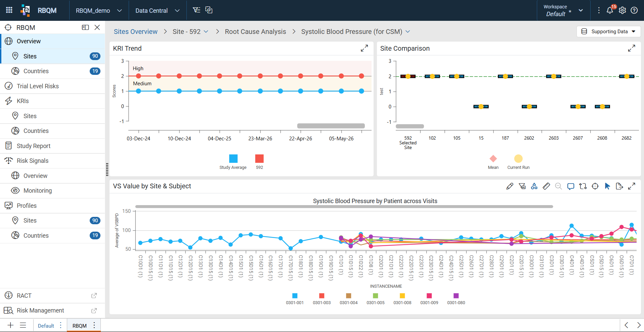Open the vertical more-options menu in header
The image size is (644, 332).
click(x=599, y=10)
